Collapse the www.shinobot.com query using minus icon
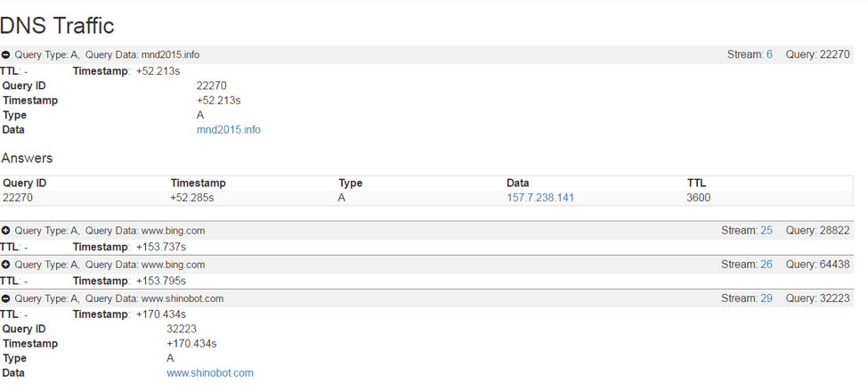 click(6, 298)
